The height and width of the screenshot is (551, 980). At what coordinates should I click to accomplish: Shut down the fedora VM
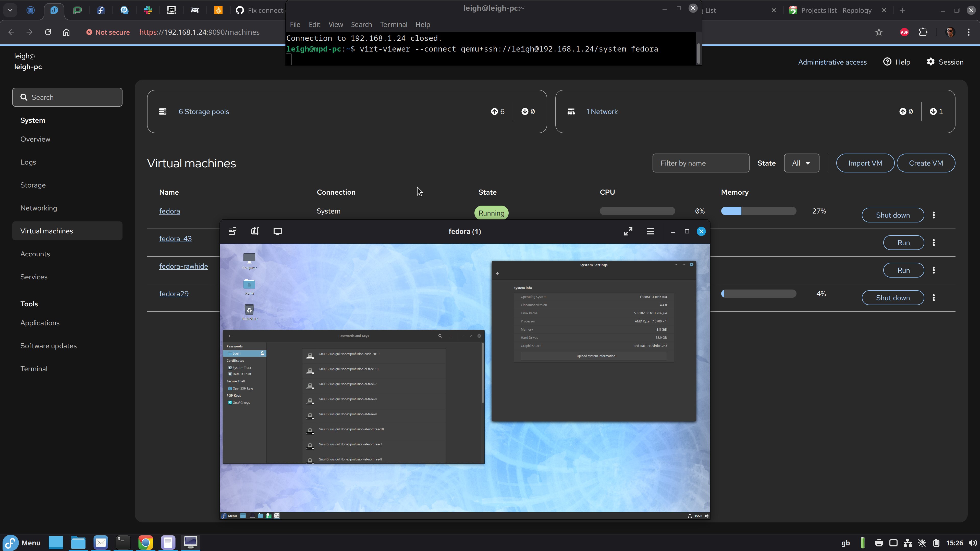click(x=892, y=215)
